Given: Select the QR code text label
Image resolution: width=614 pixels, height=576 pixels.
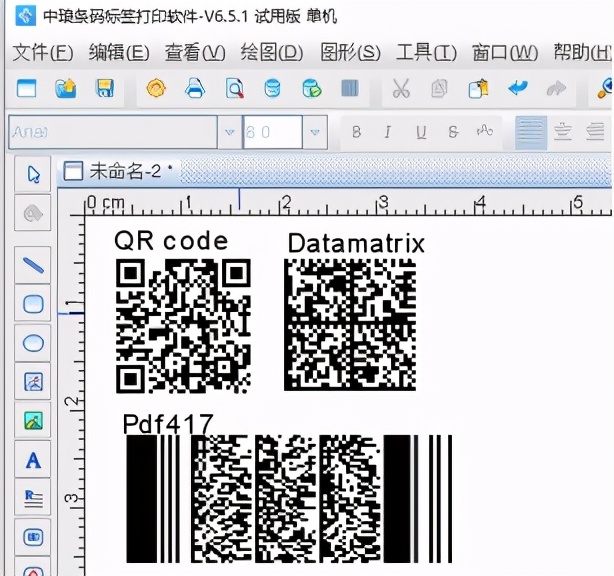Looking at the screenshot, I should tap(171, 240).
